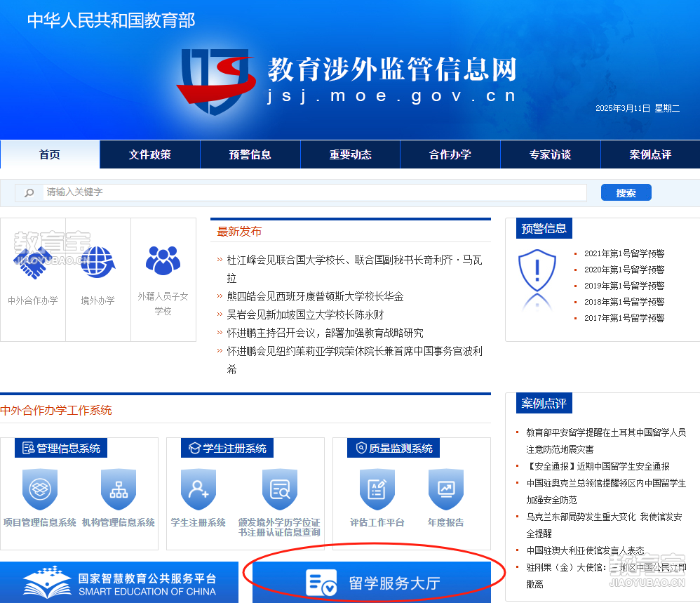
Task: Open news 熊四皓会见西班牙康普顿斯大学校长华金
Action: pyautogui.click(x=315, y=297)
